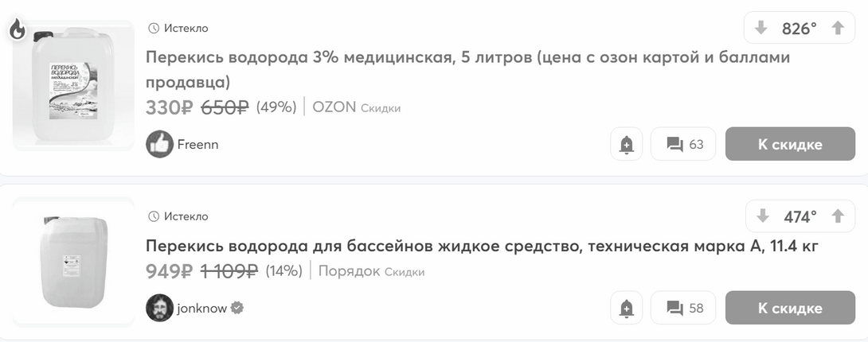Open jonknow's profile avatar
868x342 pixels.
[x=159, y=308]
